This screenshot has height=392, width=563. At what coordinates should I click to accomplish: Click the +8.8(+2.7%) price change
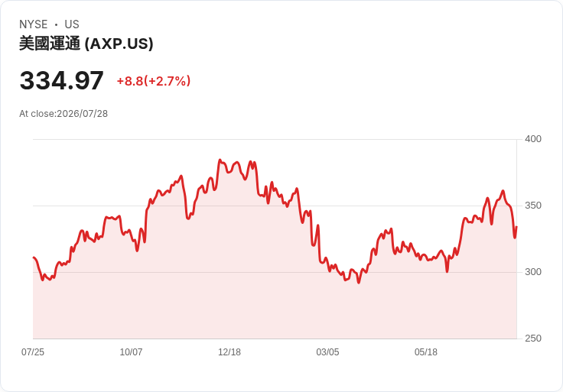click(x=153, y=81)
